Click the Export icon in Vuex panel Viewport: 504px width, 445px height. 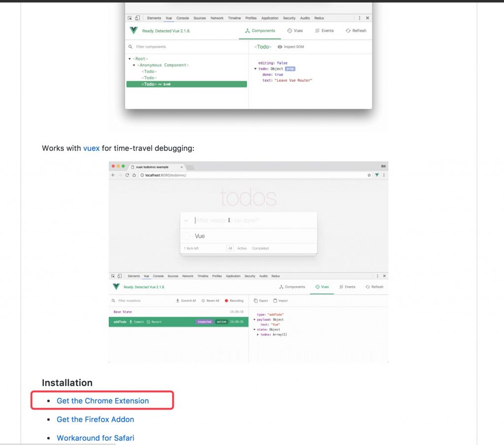(x=256, y=300)
